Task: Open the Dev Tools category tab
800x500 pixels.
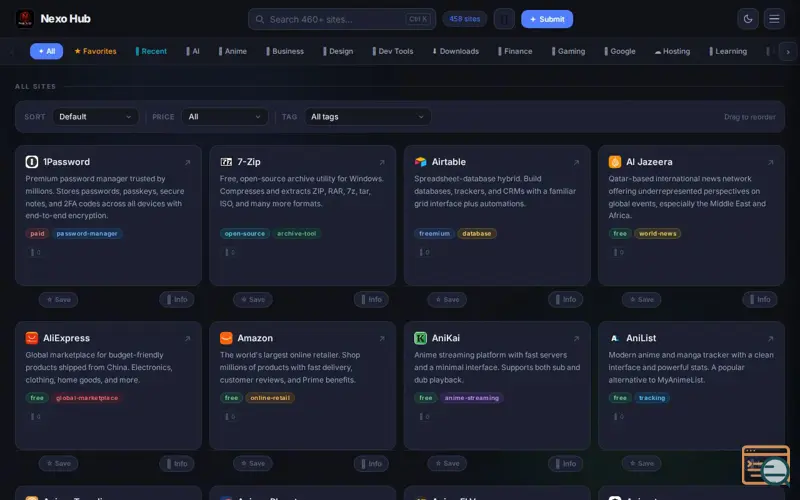Action: tap(393, 51)
